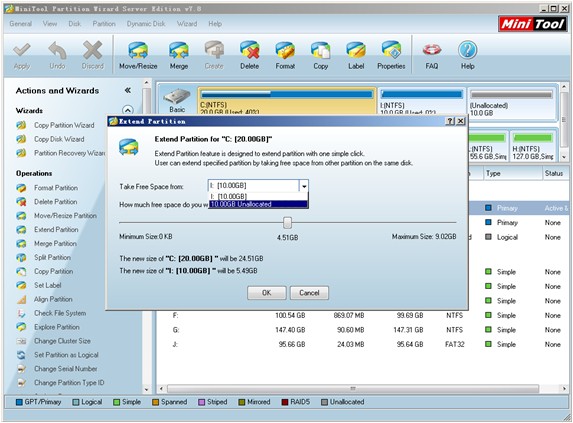Select the I:(NTFS) partition block in disk map
573x423 pixels.
421,101
